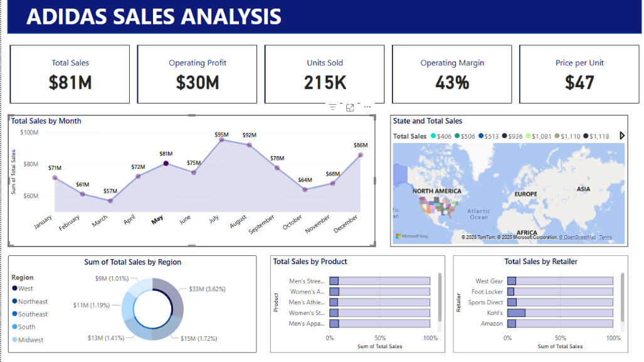Click the $13M (1.41%) donut label
Image resolution: width=644 pixels, height=362 pixels.
coord(106,338)
